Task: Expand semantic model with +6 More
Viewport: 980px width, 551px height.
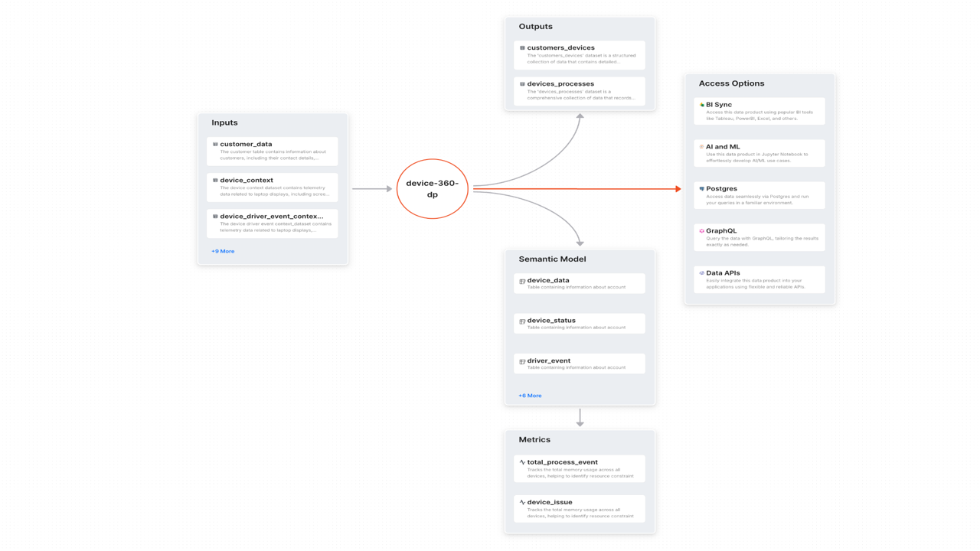Action: 530,396
